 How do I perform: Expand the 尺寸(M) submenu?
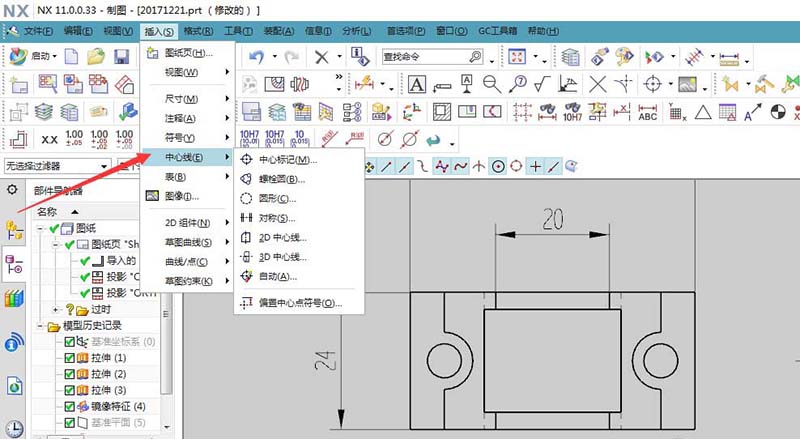click(x=187, y=99)
